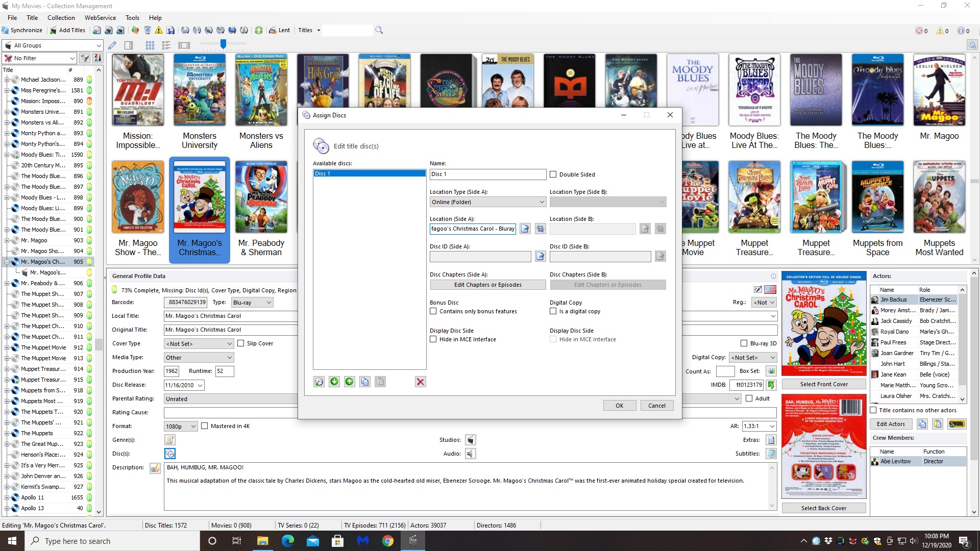Viewport: 980px width, 551px height.
Task: Click the magnifying glass search icon
Action: pos(379,30)
